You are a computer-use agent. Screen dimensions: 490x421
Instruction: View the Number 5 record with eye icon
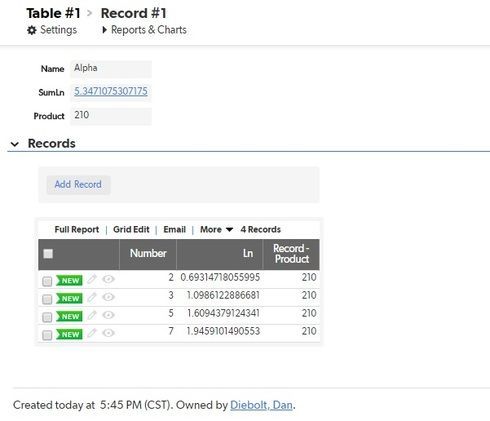coord(108,315)
